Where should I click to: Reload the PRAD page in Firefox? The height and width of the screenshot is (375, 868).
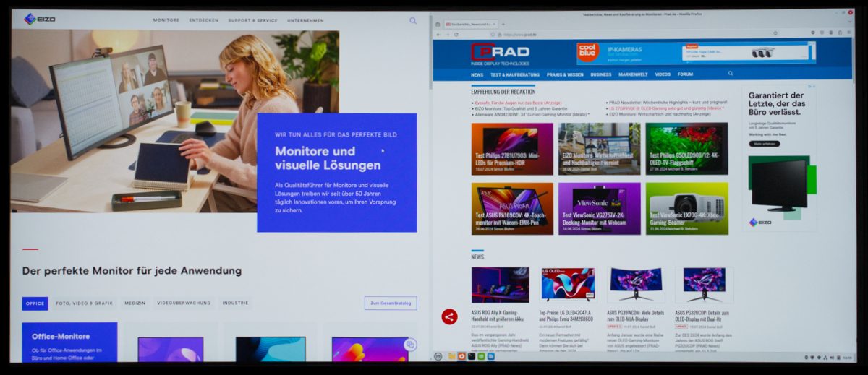[456, 35]
